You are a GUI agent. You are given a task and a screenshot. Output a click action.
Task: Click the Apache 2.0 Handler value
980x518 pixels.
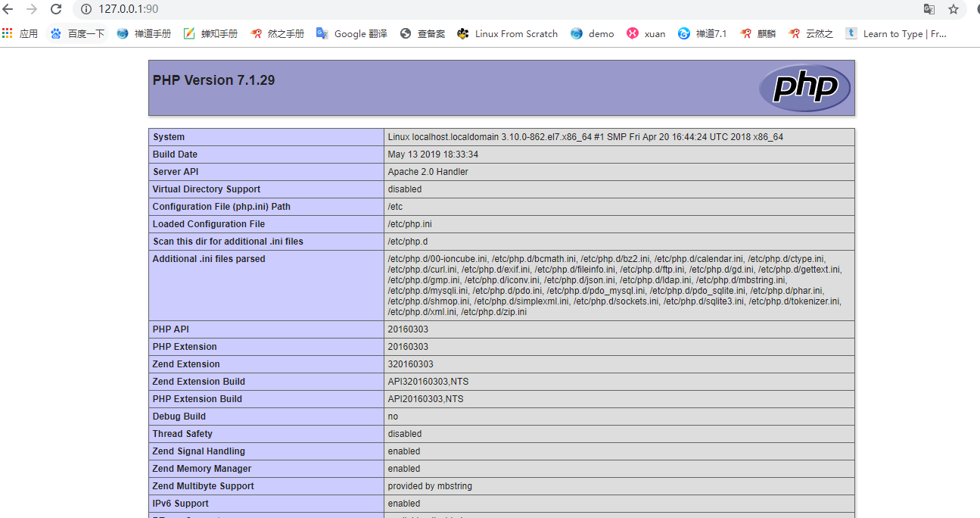[x=428, y=172]
